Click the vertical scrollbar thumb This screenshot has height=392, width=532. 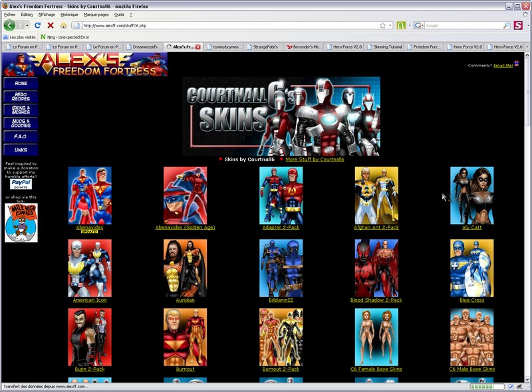point(528,92)
